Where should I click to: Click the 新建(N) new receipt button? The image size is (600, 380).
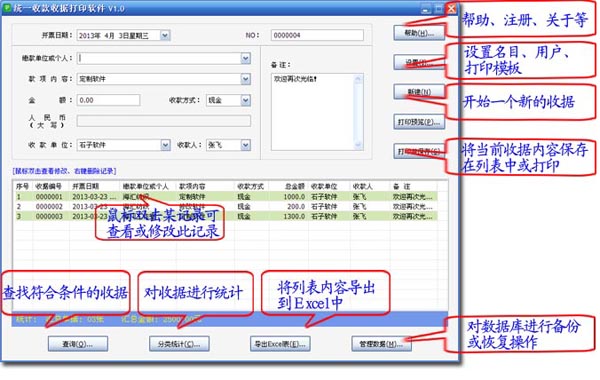[419, 92]
